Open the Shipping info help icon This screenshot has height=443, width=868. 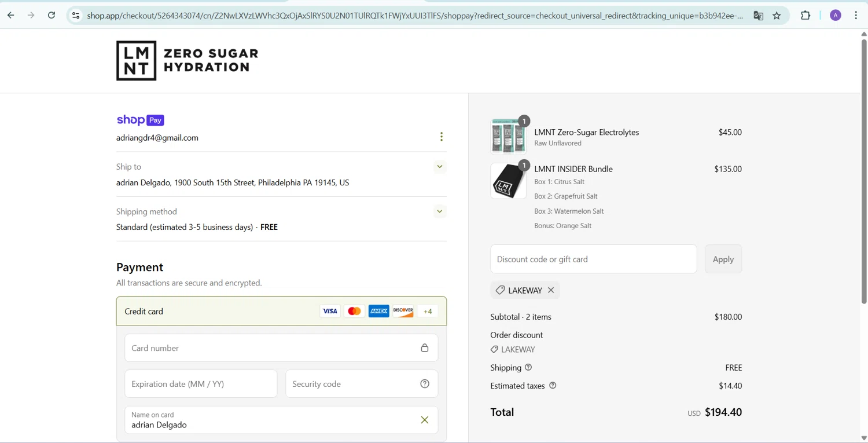coord(528,367)
